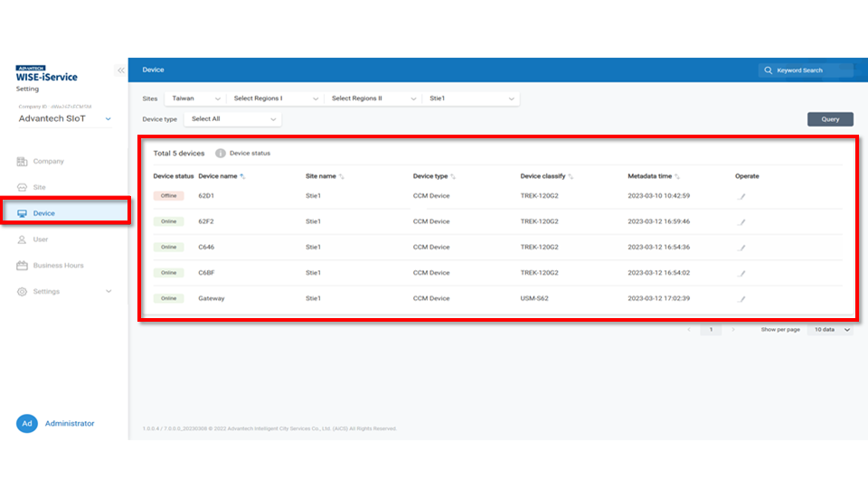Open Select Regions I dropdown

[x=275, y=99]
